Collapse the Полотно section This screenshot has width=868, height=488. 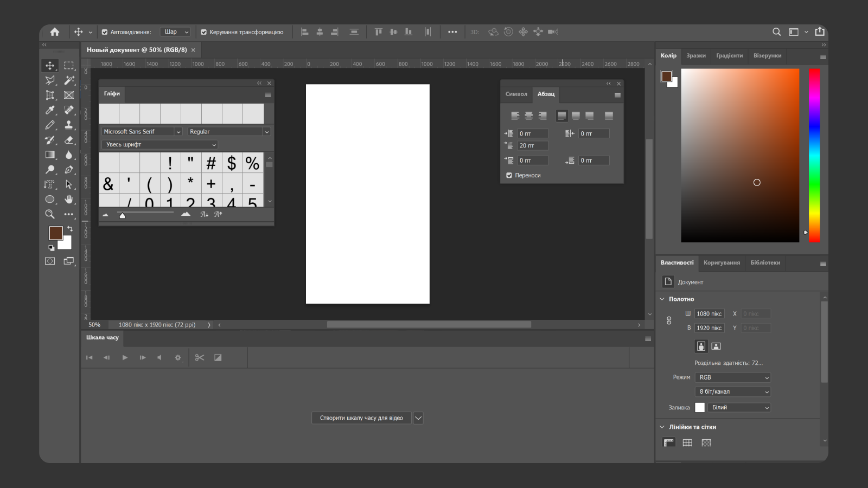coord(662,299)
